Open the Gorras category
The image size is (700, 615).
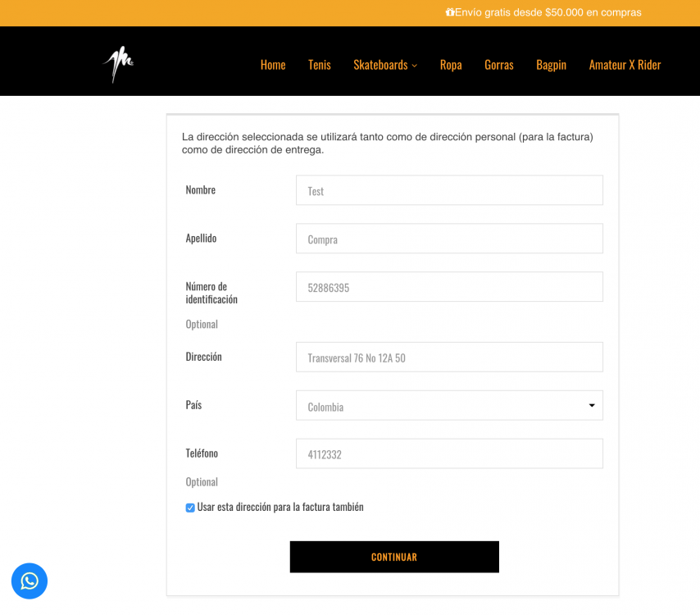[x=498, y=65]
